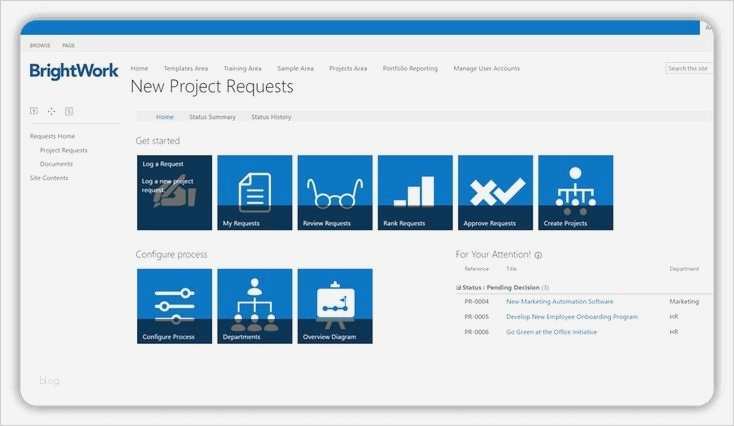Open Project Requests in the sidebar
This screenshot has width=734, height=426.
(x=64, y=150)
